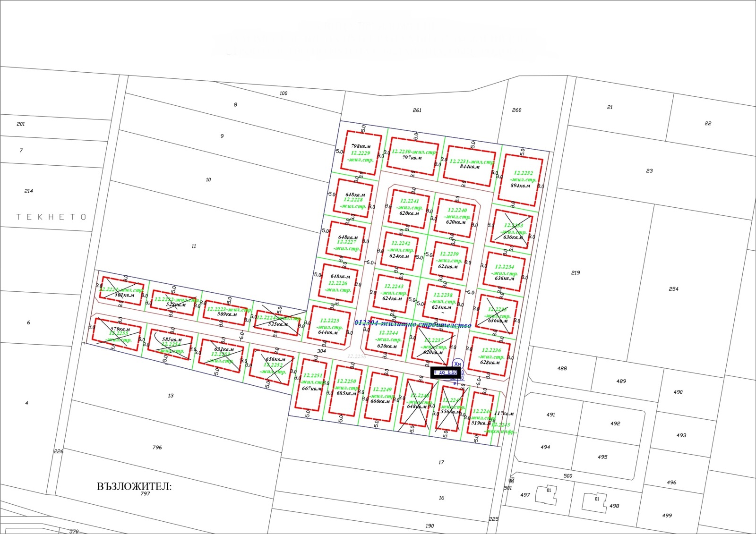Click plot 12.2229 with 798 кв.м

pyautogui.click(x=361, y=153)
